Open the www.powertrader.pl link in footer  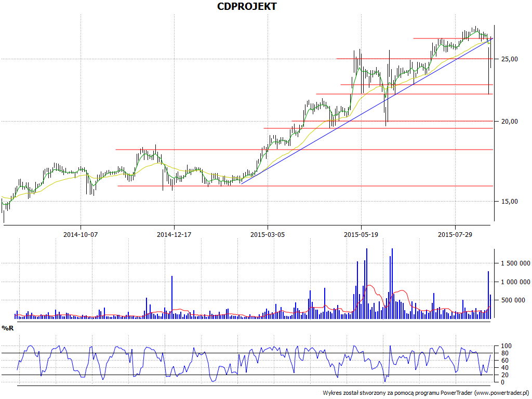(x=501, y=393)
